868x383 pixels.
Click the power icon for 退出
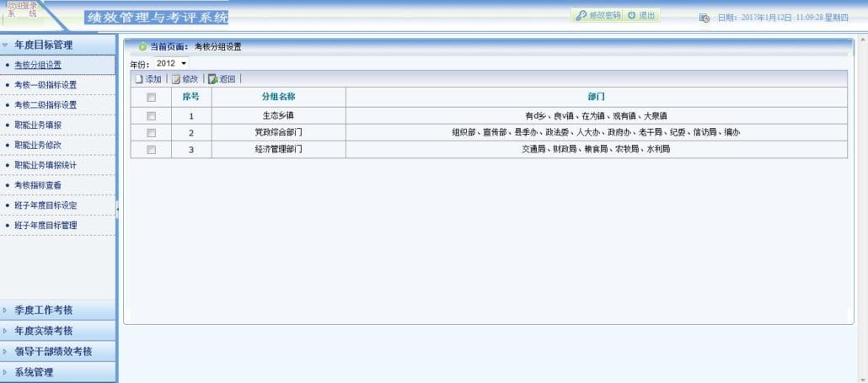point(632,15)
